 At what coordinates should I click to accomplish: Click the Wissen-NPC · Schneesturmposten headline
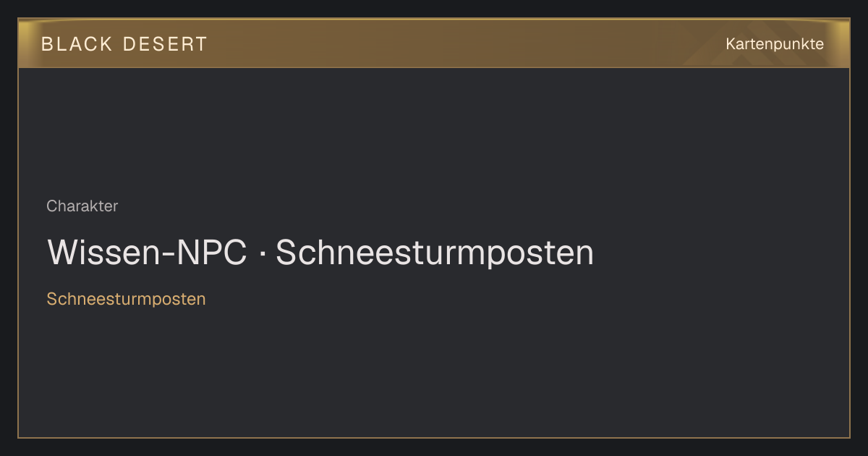click(x=320, y=253)
